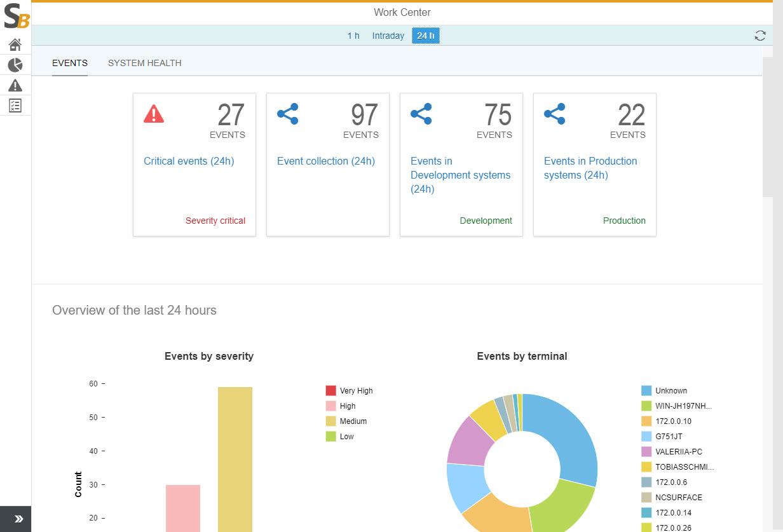The image size is (783, 532).
Task: Switch to the SYSTEM HEALTH tab
Action: click(x=145, y=63)
